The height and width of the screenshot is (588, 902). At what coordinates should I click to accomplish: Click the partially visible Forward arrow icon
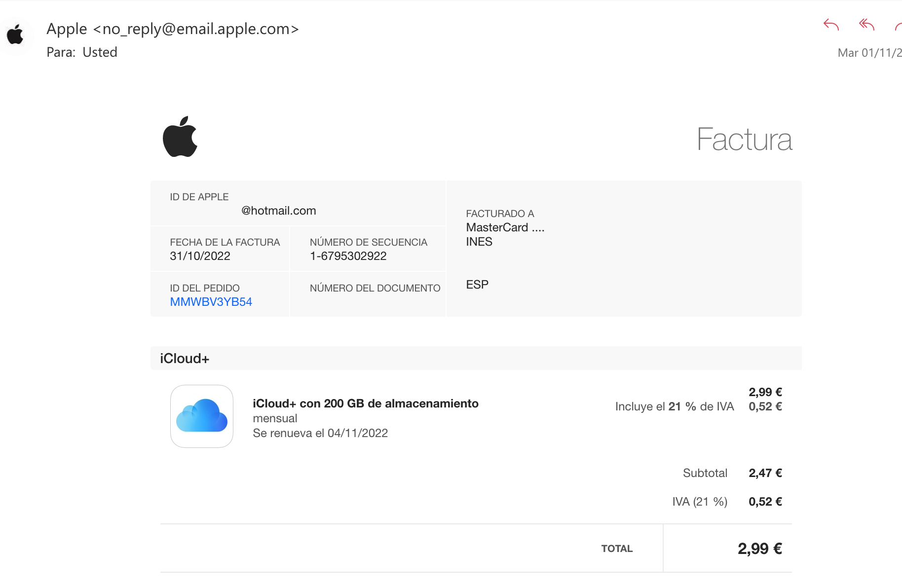pyautogui.click(x=898, y=26)
